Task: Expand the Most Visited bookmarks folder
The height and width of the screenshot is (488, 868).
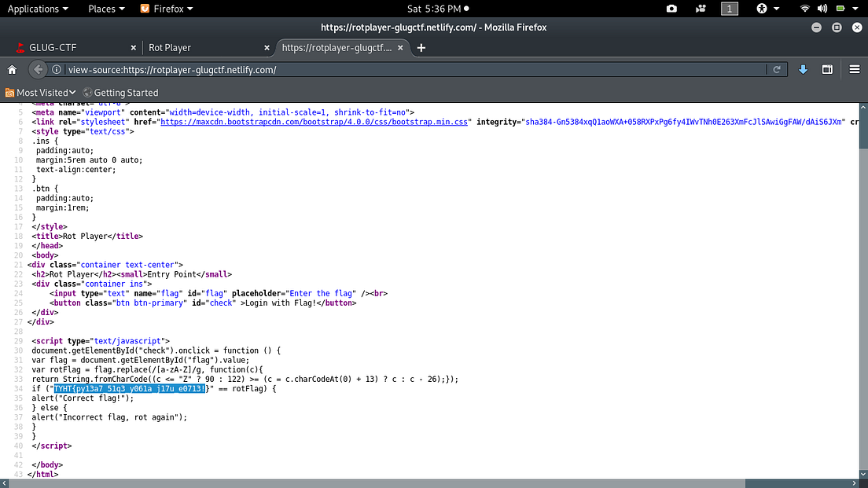Action: (40, 92)
